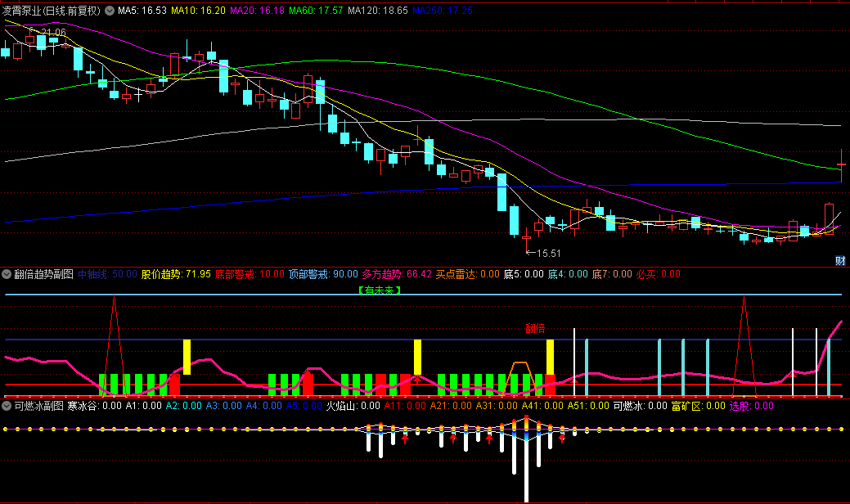Click the 可燃冰: 0.00 value
This screenshot has height=504, width=850.
(x=641, y=406)
